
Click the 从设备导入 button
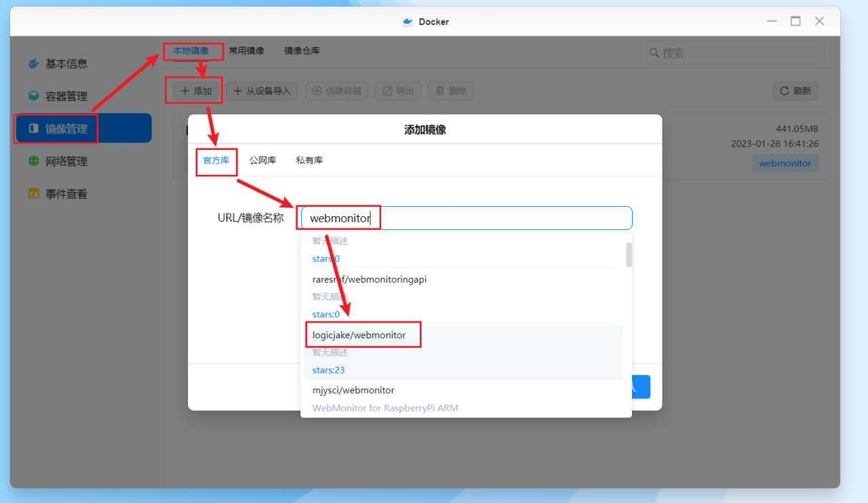point(262,90)
